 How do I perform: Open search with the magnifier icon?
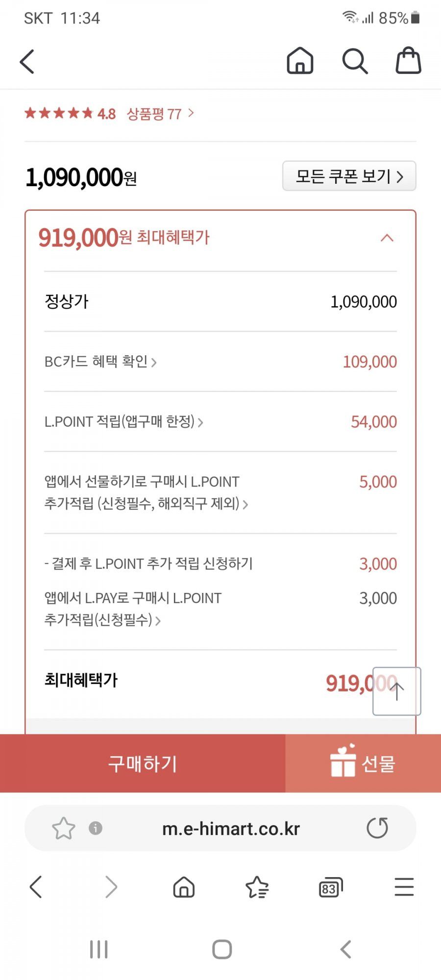[x=355, y=61]
